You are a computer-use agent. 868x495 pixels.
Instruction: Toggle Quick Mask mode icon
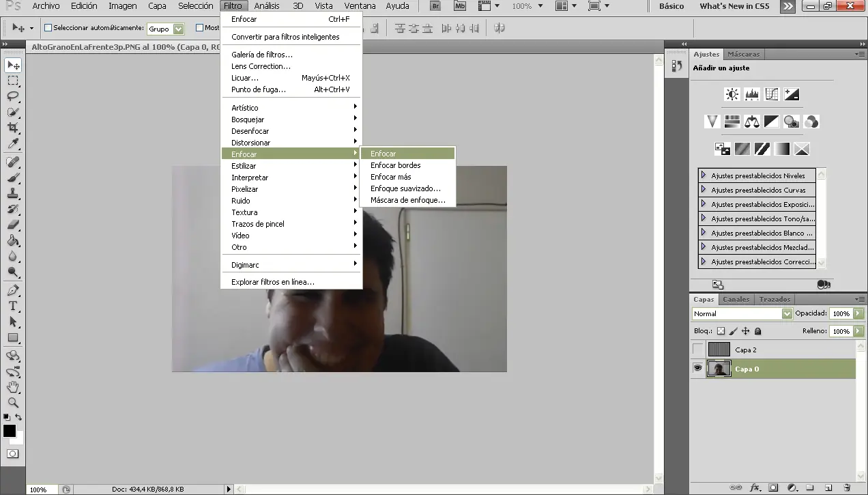coord(13,453)
